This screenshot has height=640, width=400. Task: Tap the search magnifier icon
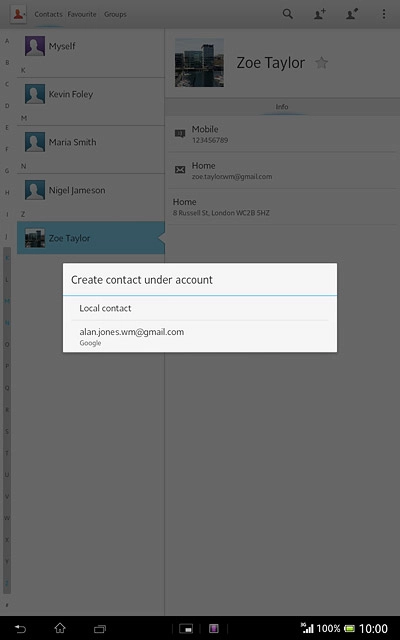tap(288, 14)
